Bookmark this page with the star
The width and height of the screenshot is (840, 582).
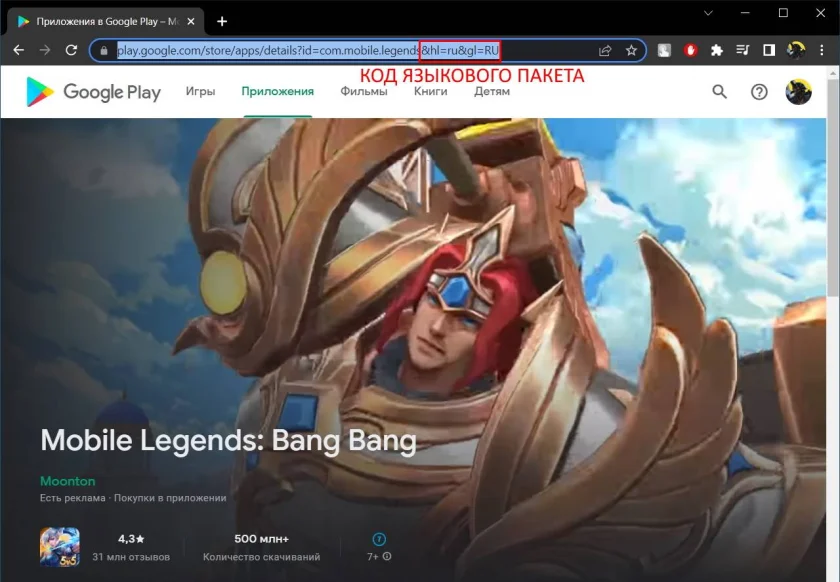point(632,50)
